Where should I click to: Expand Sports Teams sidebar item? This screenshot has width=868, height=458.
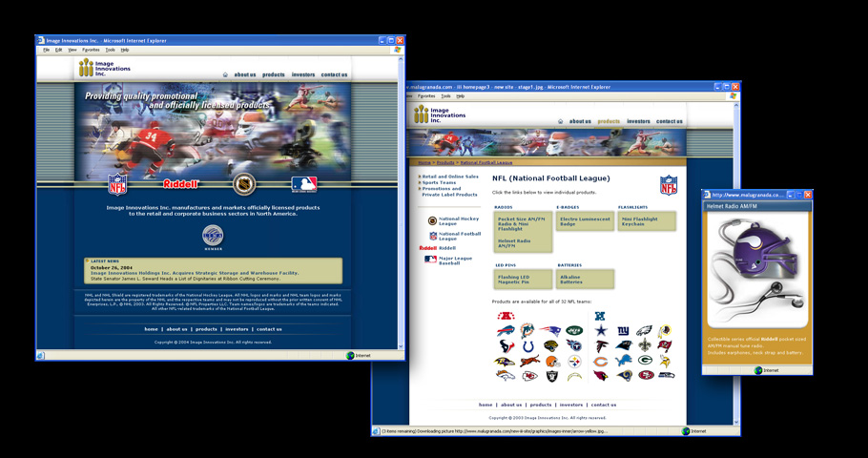(x=437, y=183)
